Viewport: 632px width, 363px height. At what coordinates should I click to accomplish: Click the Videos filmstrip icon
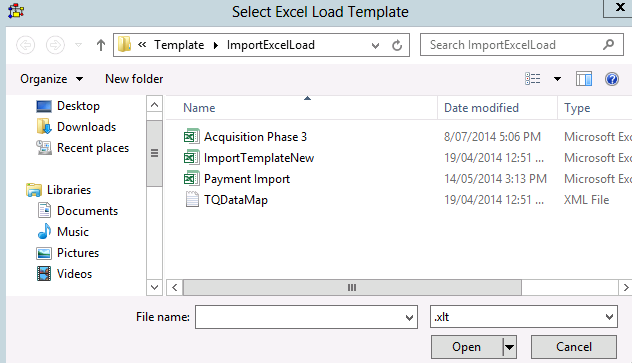(x=44, y=274)
